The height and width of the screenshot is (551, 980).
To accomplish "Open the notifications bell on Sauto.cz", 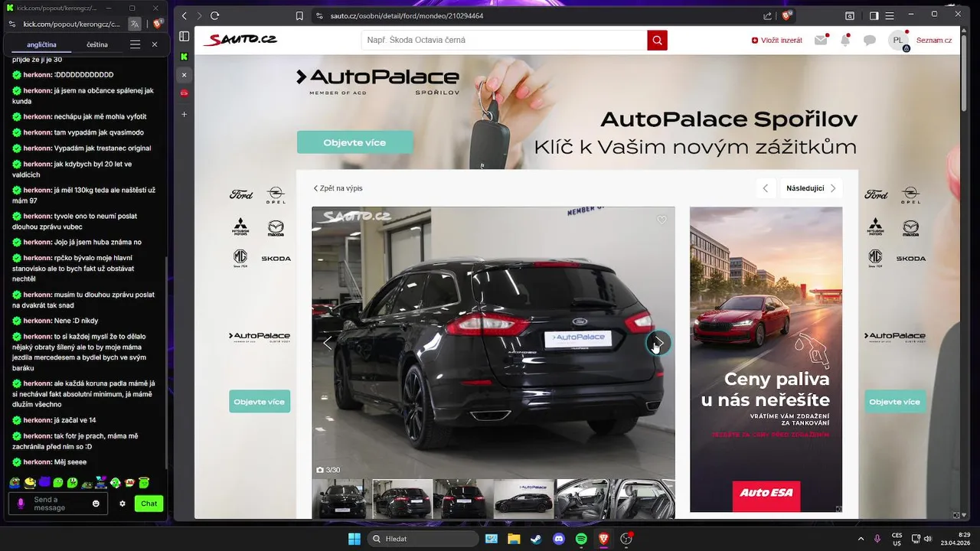I will pos(845,40).
